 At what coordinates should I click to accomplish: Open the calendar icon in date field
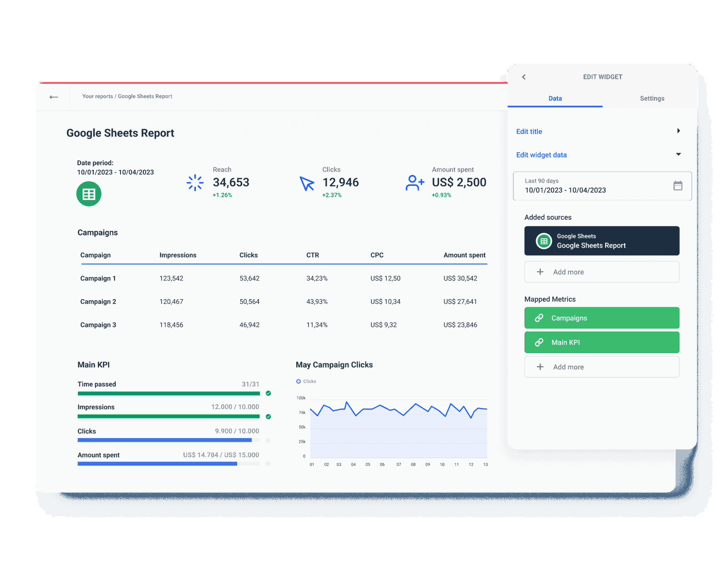click(x=677, y=186)
